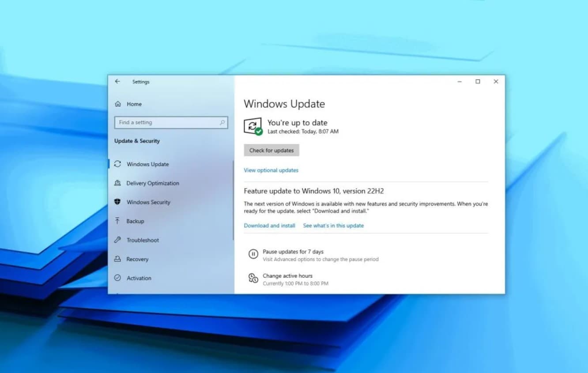Screen dimensions: 588x373
Task: Click the active hours clock icon
Action: coord(253,278)
